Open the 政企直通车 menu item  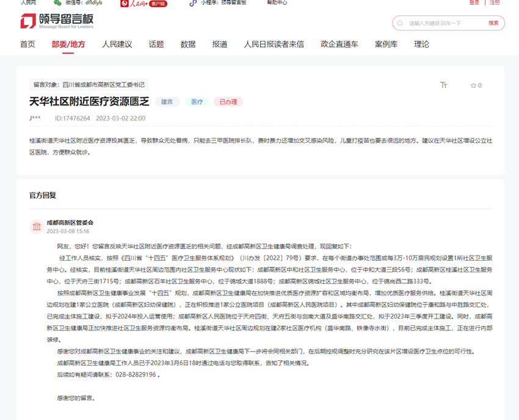pyautogui.click(x=339, y=45)
